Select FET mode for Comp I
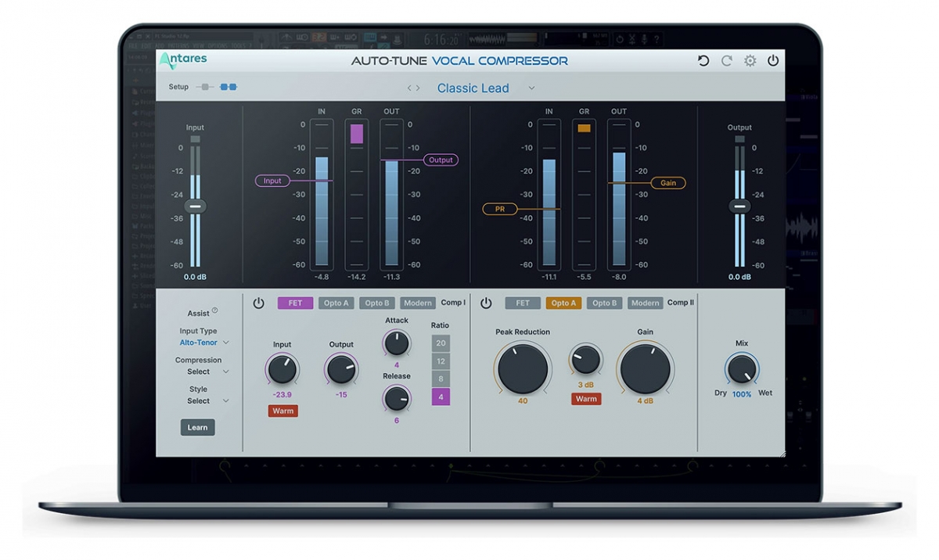Image resolution: width=939 pixels, height=560 pixels. (x=295, y=303)
